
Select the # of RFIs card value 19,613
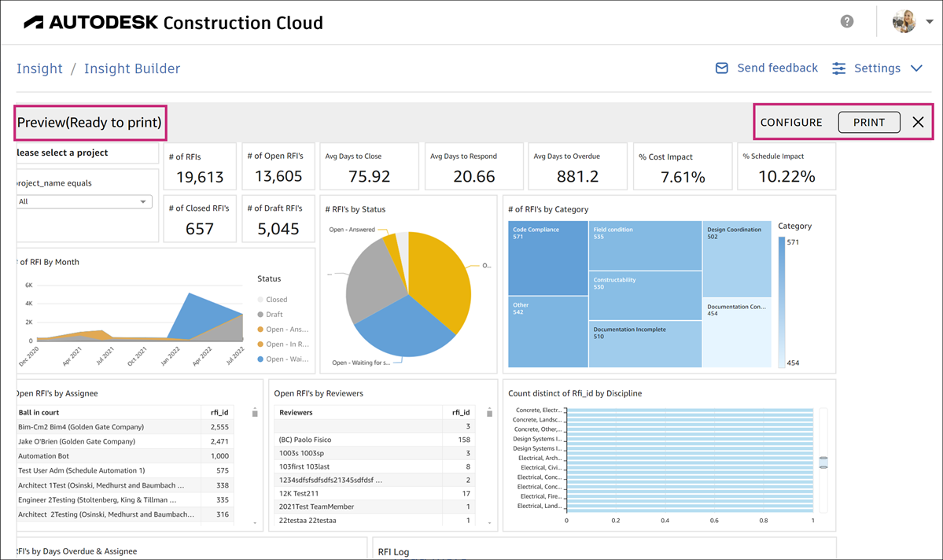click(x=200, y=177)
